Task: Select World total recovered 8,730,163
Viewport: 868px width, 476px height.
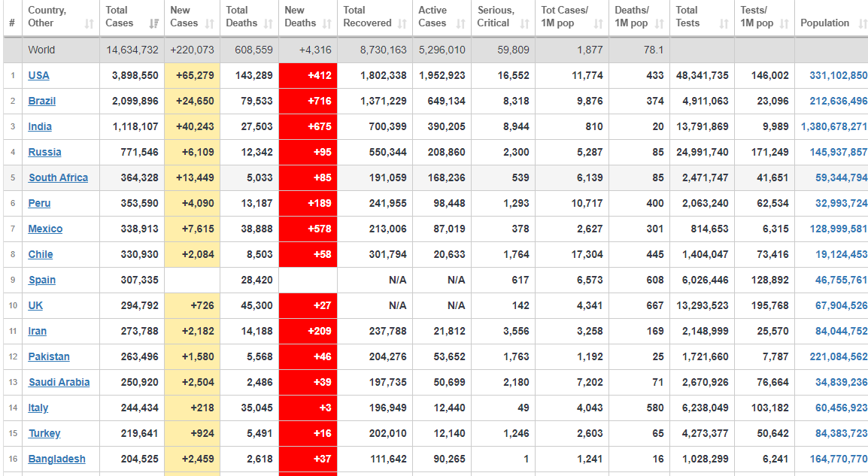Action: point(375,50)
